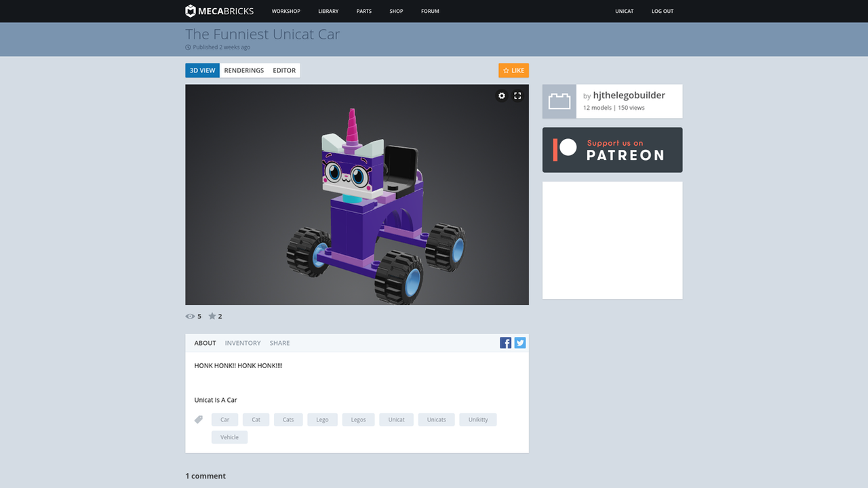Click the Support us on Patreon banner
Image resolution: width=868 pixels, height=488 pixels.
point(612,150)
